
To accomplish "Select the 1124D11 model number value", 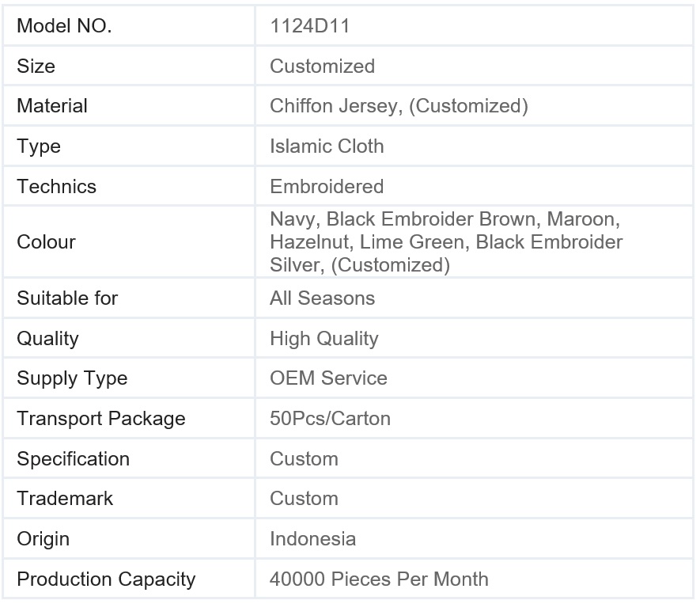I will [309, 26].
